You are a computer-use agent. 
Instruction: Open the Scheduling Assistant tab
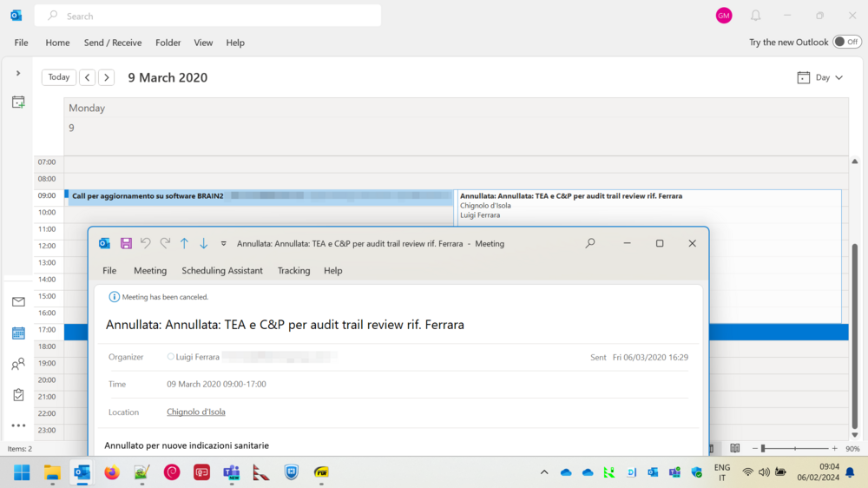tap(222, 271)
